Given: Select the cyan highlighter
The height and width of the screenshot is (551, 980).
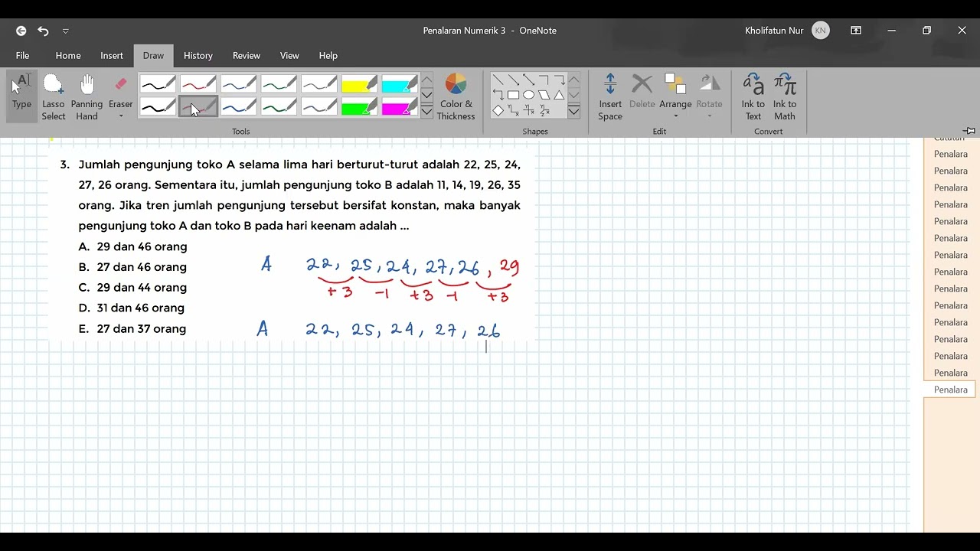Looking at the screenshot, I should [x=400, y=83].
